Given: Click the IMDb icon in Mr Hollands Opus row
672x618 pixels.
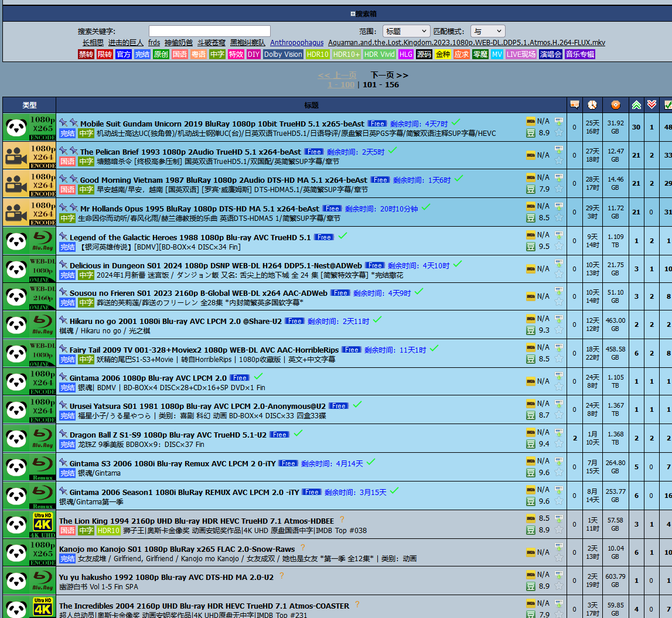Looking at the screenshot, I should pyautogui.click(x=531, y=207).
